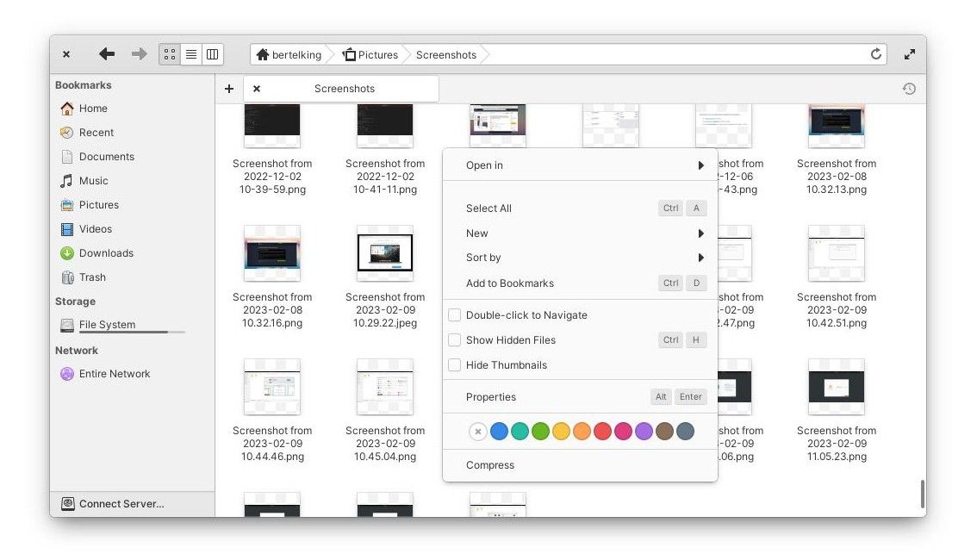Switch to column view
977x560 pixels.
click(x=213, y=55)
